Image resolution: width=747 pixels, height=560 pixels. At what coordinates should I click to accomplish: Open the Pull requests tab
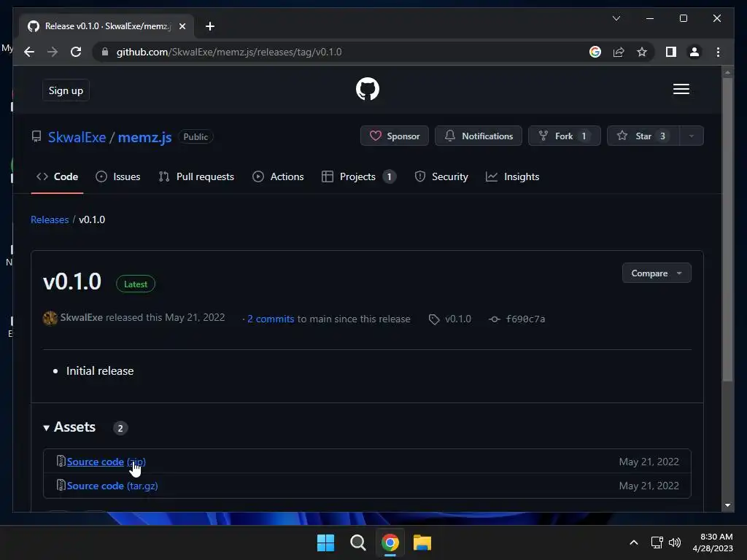[196, 176]
